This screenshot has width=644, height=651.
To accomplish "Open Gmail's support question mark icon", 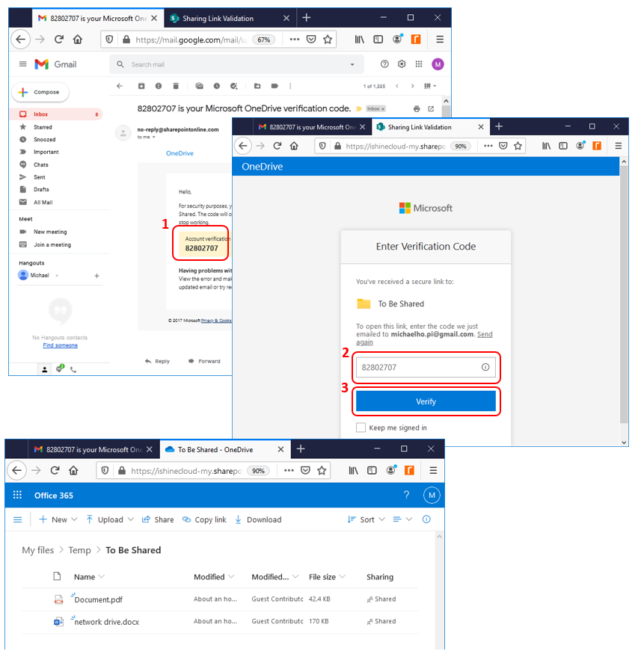I will (384, 64).
